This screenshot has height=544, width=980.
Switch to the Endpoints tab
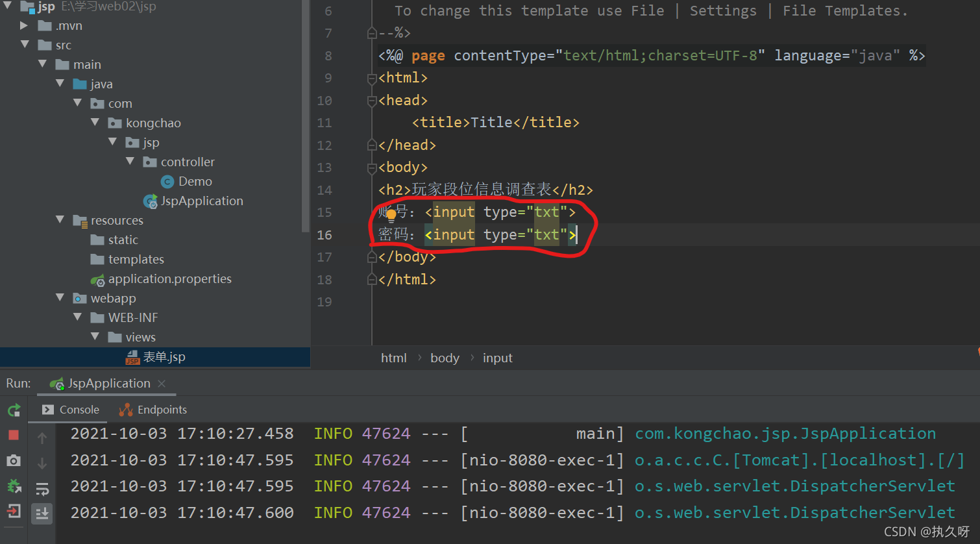[153, 410]
